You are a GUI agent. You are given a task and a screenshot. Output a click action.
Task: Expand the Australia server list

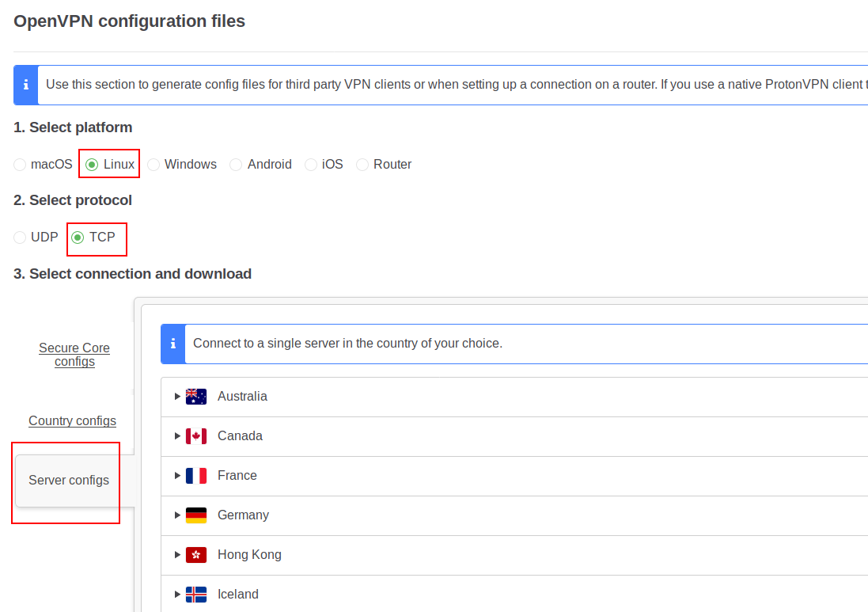click(x=177, y=397)
